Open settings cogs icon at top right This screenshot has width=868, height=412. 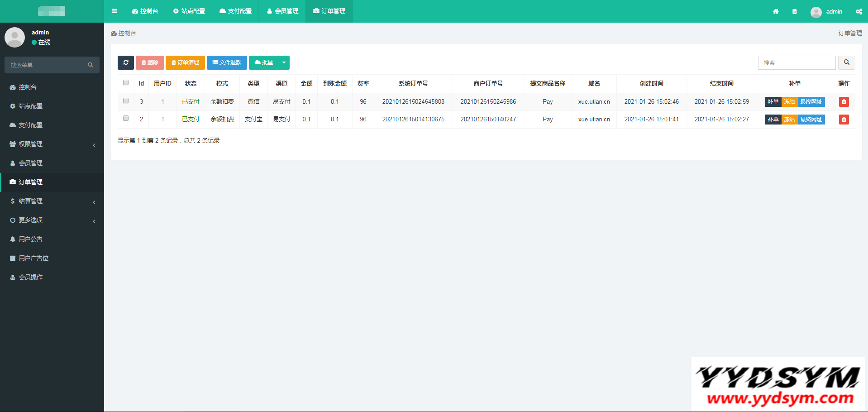click(x=858, y=11)
